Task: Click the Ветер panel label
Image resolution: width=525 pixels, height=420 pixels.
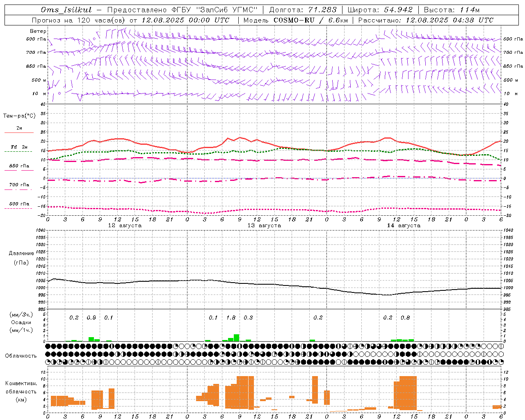Action: [38, 31]
